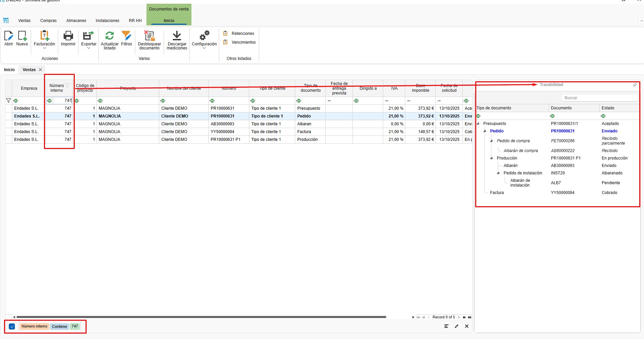644x339 pixels.
Task: Open the Facturación dropdown
Action: [44, 48]
